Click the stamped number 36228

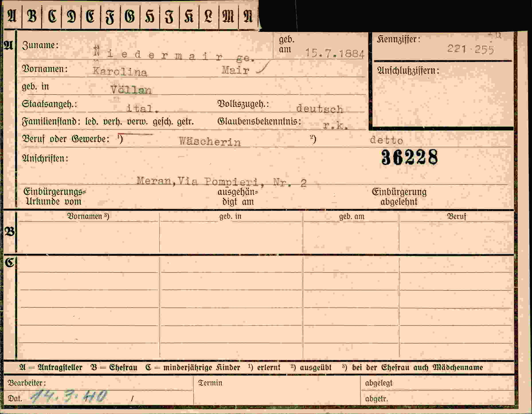click(409, 157)
